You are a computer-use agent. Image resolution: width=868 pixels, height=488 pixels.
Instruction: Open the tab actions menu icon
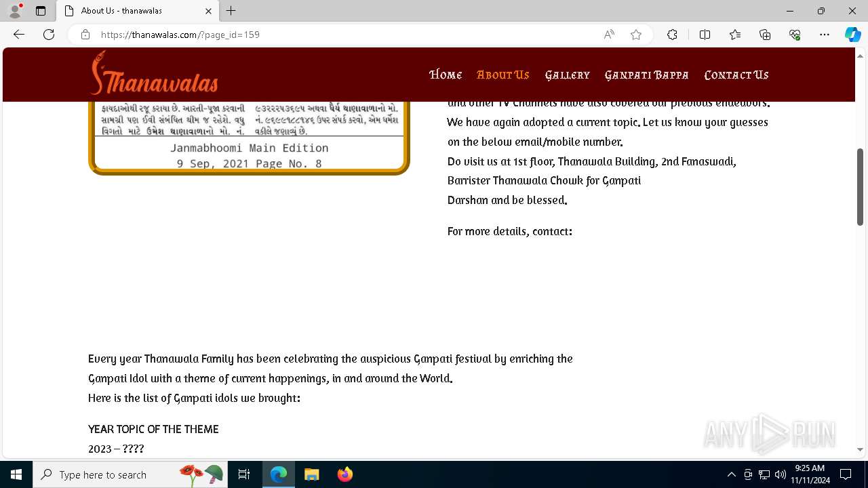41,11
